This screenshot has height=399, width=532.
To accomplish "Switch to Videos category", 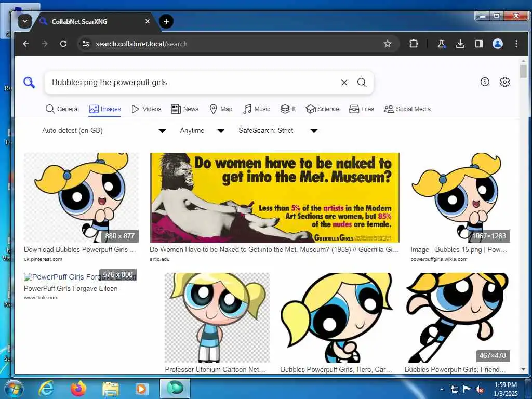I will click(x=146, y=109).
